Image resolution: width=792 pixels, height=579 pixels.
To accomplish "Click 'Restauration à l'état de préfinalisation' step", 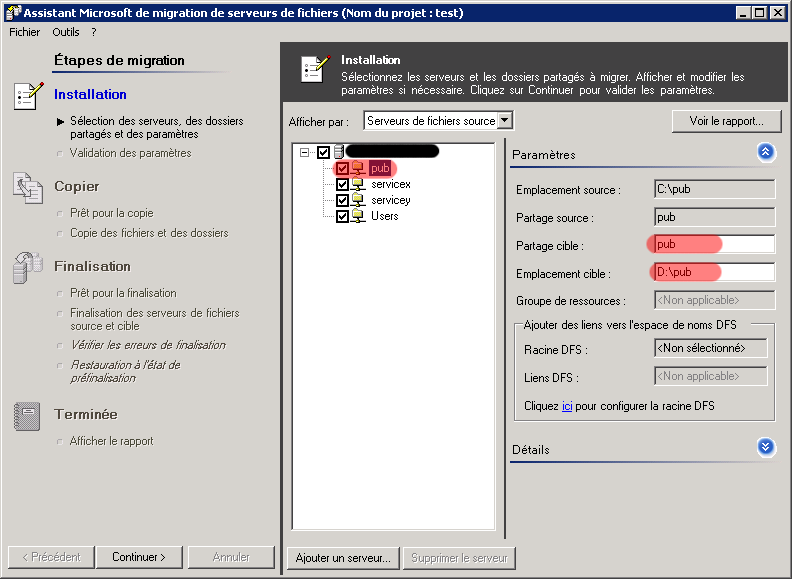I will click(x=125, y=371).
